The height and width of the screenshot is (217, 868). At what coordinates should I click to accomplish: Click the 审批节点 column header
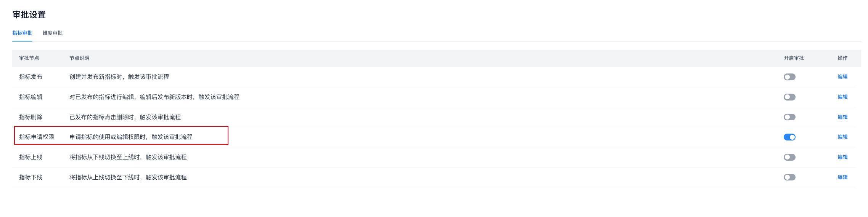29,58
